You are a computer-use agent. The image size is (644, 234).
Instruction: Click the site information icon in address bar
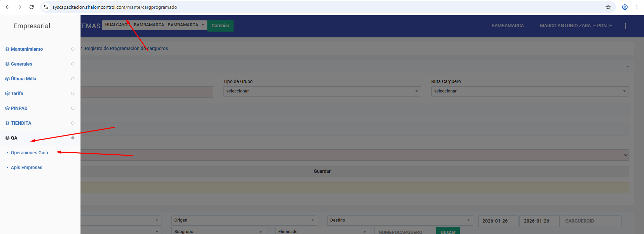coord(46,7)
